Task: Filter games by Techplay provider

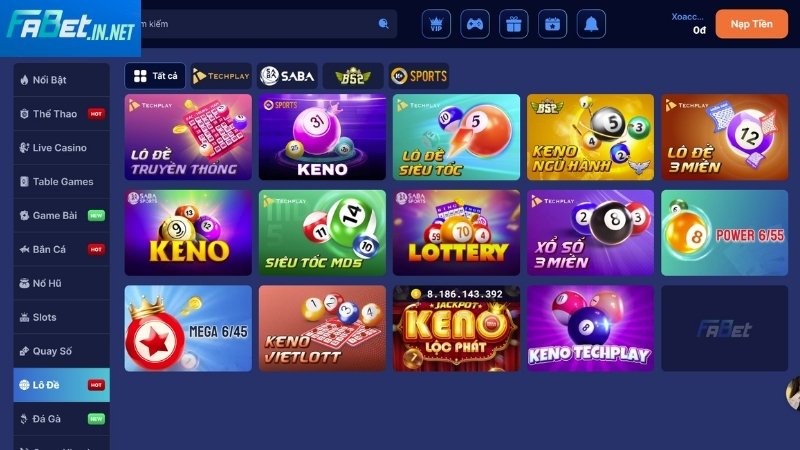Action: (x=221, y=76)
